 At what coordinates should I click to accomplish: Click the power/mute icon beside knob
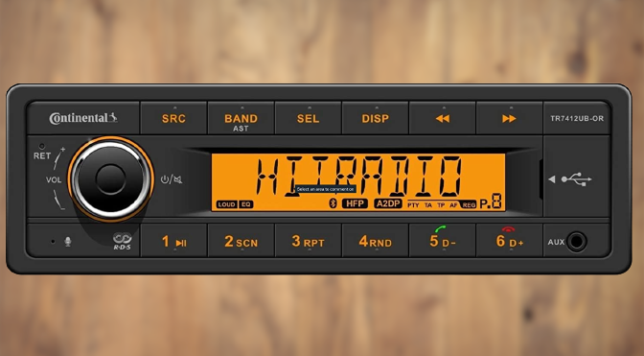tap(172, 179)
